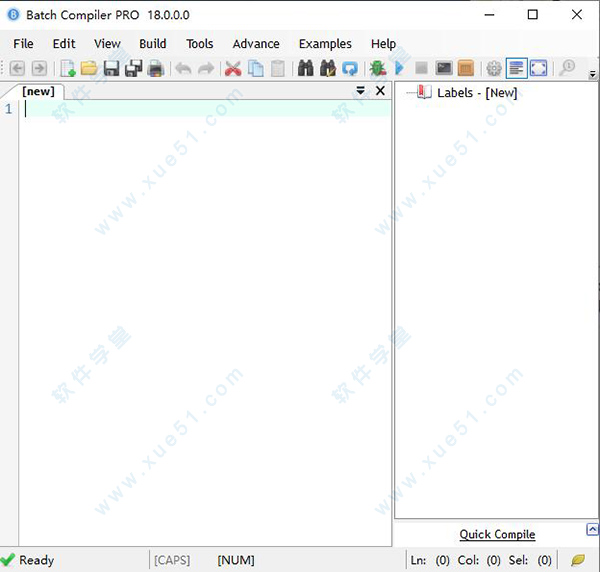Click the Col: (0) status entry
Image resolution: width=600 pixels, height=572 pixels.
479,560
